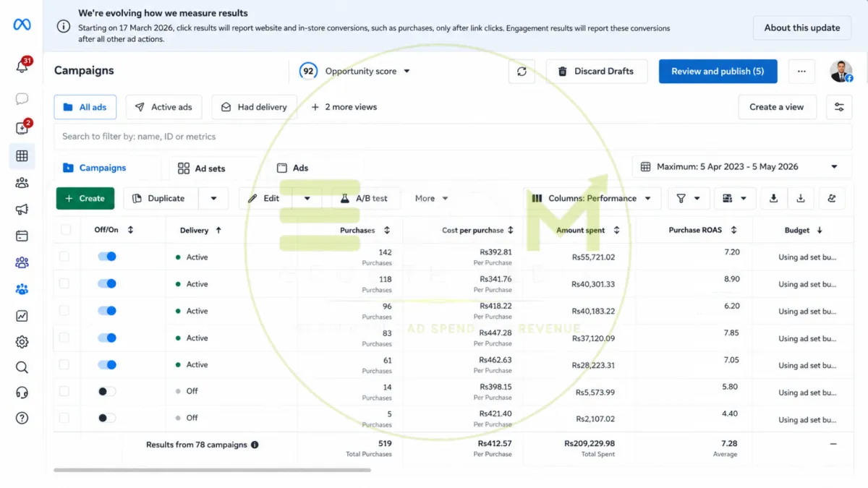Open the Billing card icon in sidebar
The image size is (868, 488).
tap(22, 236)
